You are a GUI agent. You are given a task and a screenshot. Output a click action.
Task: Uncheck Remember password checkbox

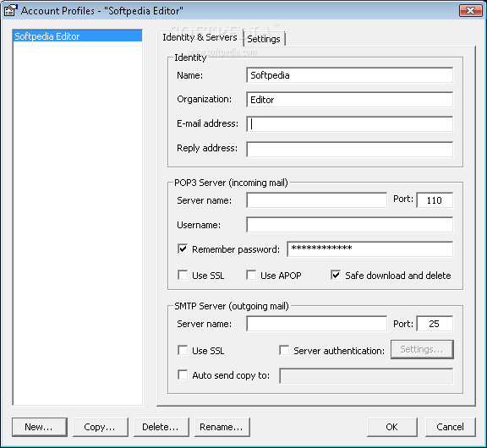(x=183, y=249)
